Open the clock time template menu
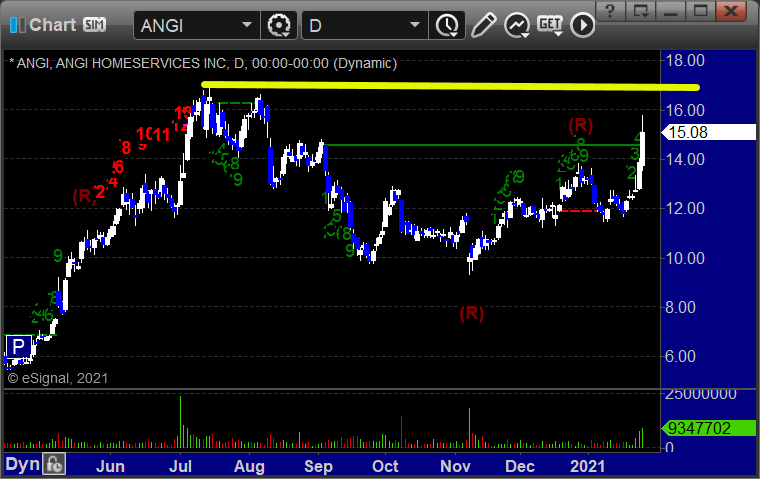This screenshot has width=760, height=479. (447, 25)
